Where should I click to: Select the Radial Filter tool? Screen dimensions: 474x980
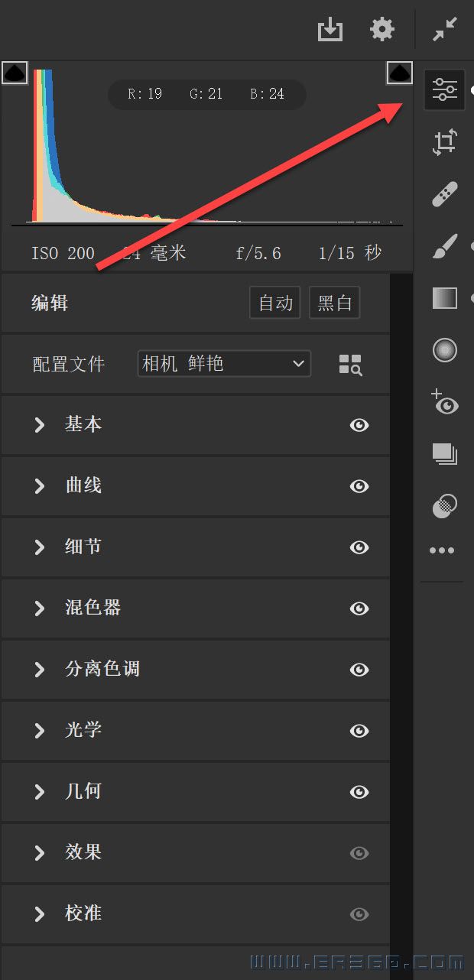(x=444, y=350)
